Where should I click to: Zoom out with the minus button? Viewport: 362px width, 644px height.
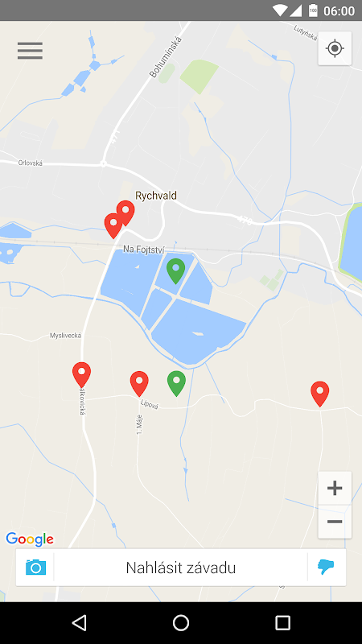(x=335, y=522)
